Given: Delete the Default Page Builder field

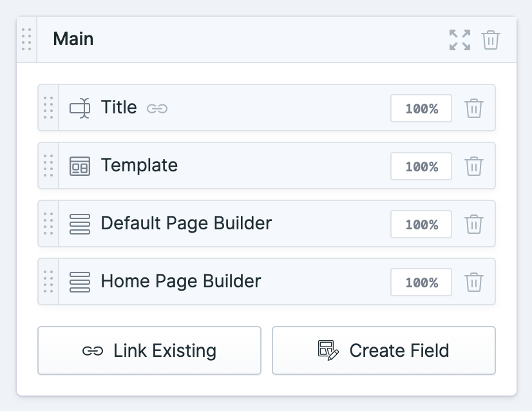Looking at the screenshot, I should coord(475,224).
